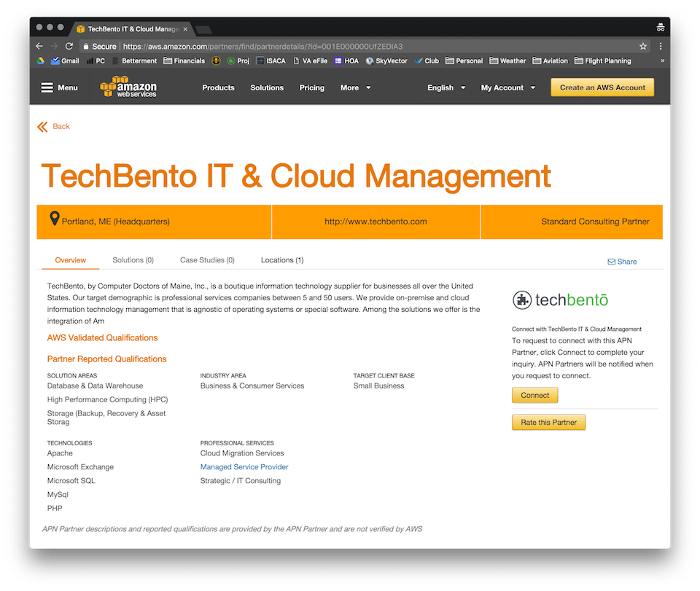The height and width of the screenshot is (591, 700).
Task: Open the PC bookmark
Action: point(96,60)
